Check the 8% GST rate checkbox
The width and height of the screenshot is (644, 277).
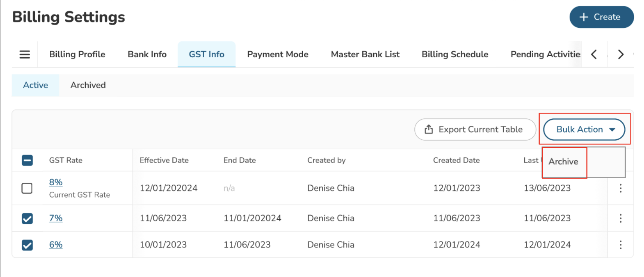pyautogui.click(x=27, y=188)
